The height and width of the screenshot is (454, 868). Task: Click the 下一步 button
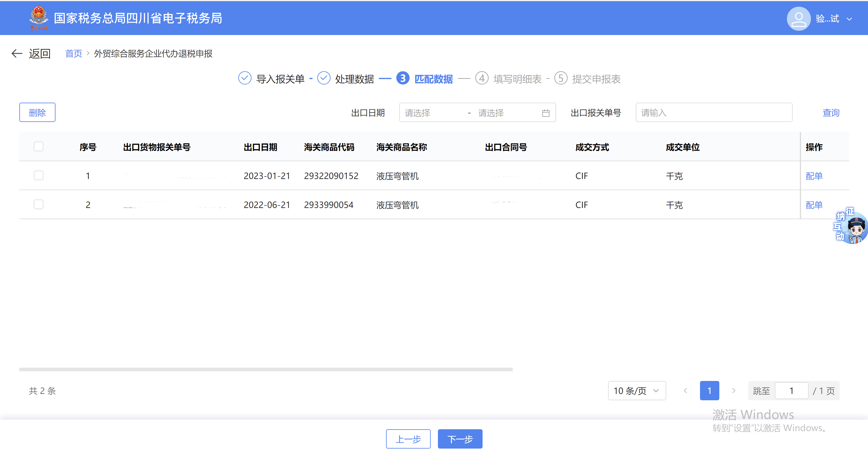(x=460, y=439)
